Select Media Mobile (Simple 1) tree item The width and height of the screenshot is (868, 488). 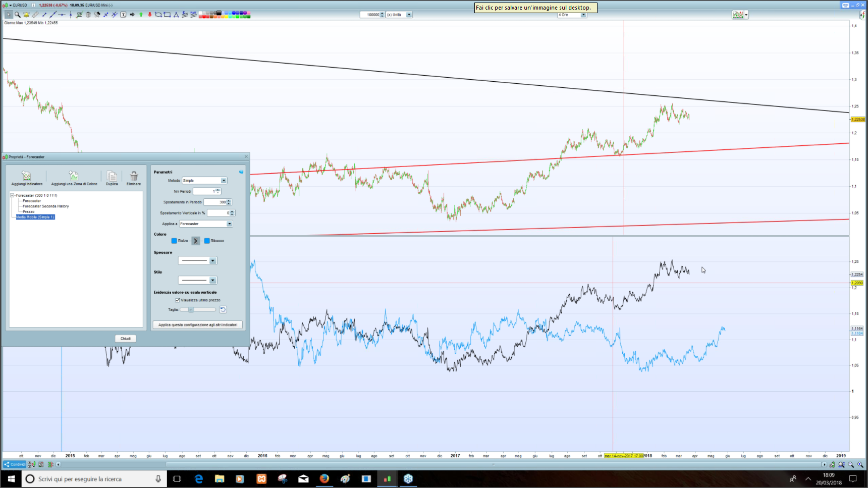click(x=35, y=217)
